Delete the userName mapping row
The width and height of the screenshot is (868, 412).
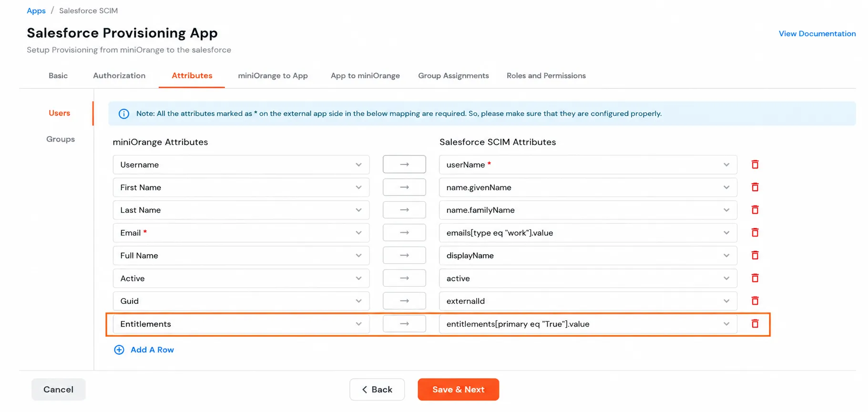755,165
